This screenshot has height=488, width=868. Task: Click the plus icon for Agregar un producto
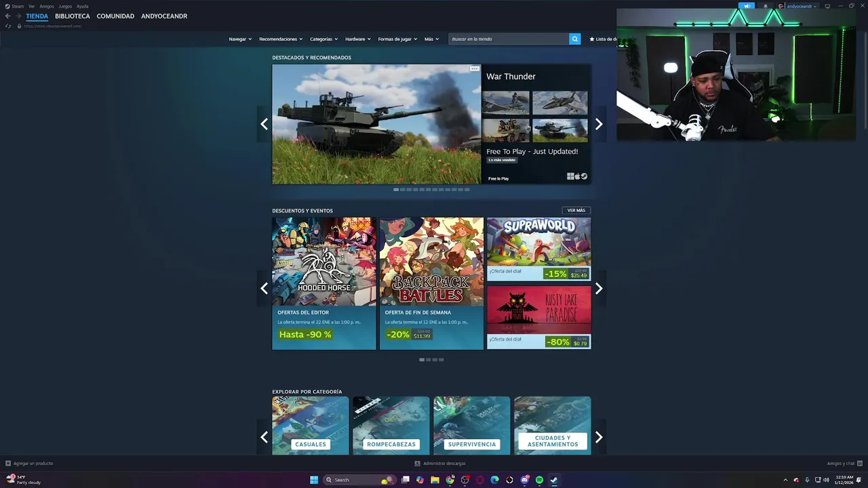8,464
